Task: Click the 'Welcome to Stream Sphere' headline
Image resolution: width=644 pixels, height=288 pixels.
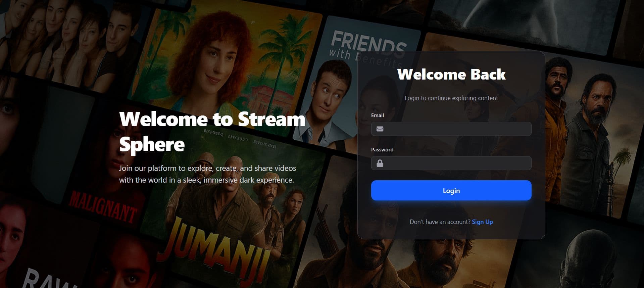Action: pos(212,132)
